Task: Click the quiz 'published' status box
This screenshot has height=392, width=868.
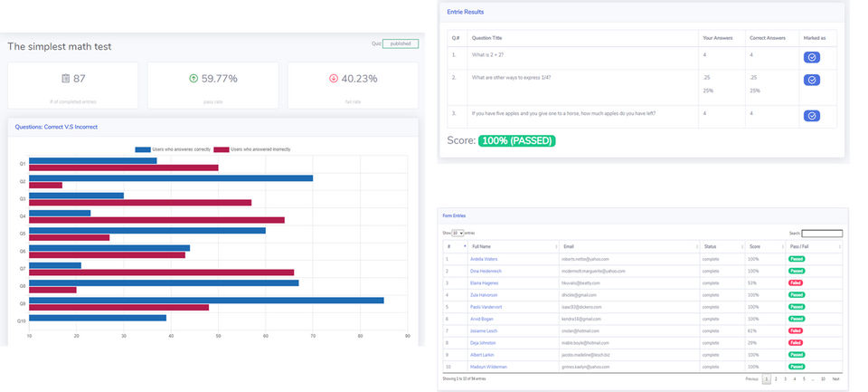Action: [x=401, y=43]
